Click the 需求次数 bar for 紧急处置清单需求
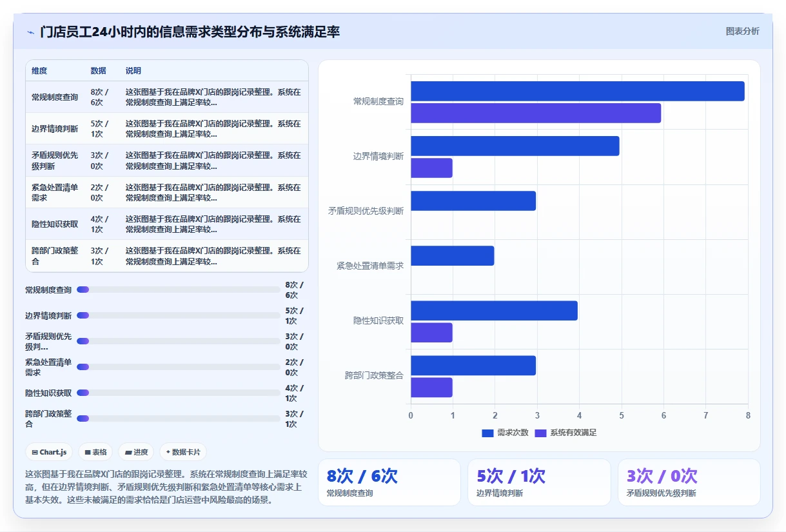786x532 pixels. (x=453, y=256)
